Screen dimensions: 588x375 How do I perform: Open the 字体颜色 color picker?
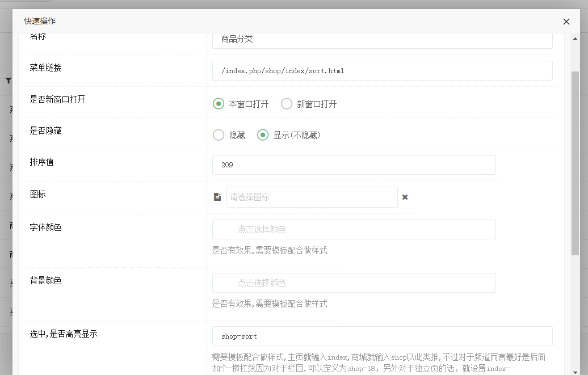coord(354,230)
